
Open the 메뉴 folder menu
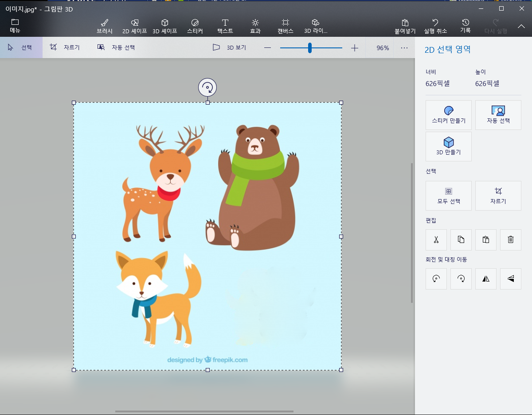click(x=15, y=26)
